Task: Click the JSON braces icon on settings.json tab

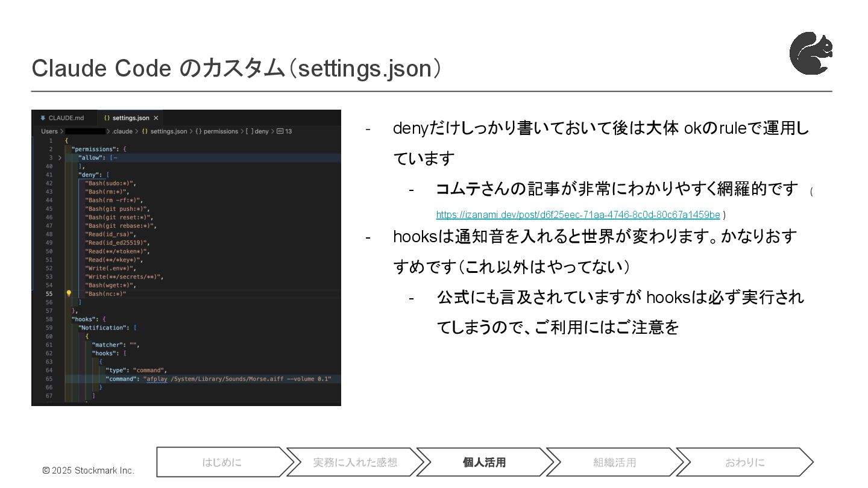Action: pos(107,118)
